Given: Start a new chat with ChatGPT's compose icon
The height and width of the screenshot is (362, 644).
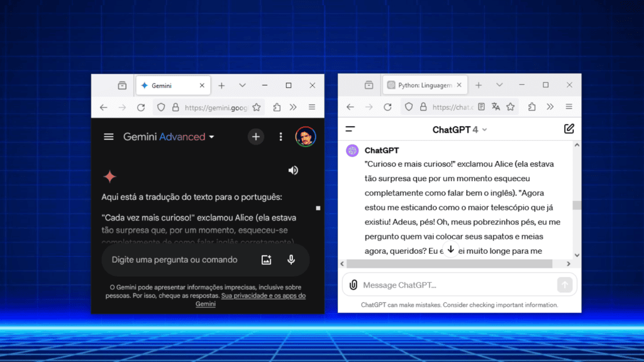Looking at the screenshot, I should click(x=569, y=129).
